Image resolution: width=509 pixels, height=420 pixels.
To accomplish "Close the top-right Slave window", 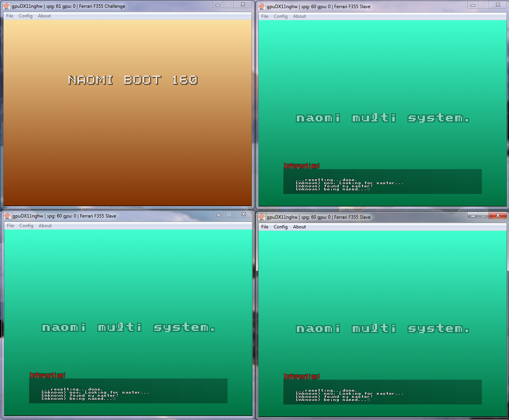I will (498, 5).
